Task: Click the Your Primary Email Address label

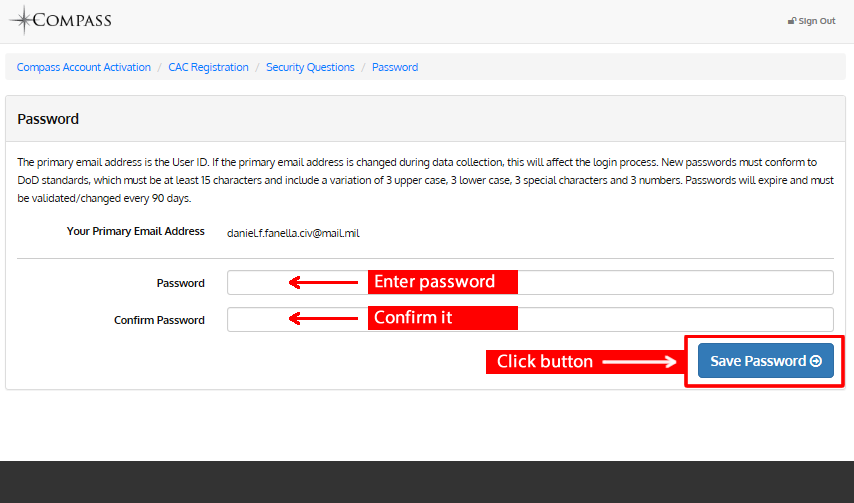Action: click(136, 231)
